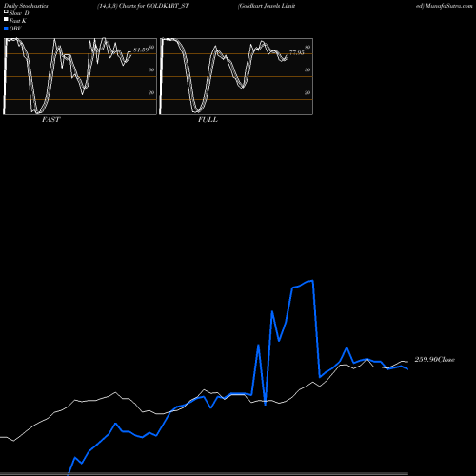The width and height of the screenshot is (476, 476).
Task: Click the 'Goldkart Jewels Limit' company name
Action: click(x=267, y=6)
